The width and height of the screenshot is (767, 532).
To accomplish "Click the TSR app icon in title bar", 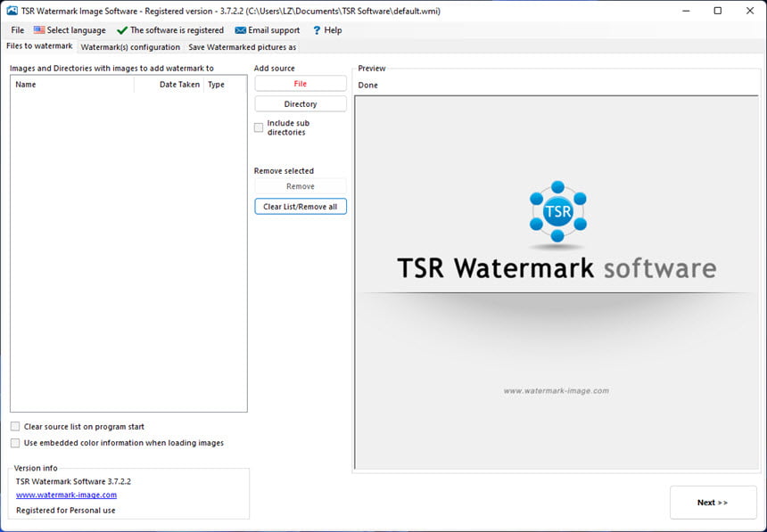I will pyautogui.click(x=12, y=11).
